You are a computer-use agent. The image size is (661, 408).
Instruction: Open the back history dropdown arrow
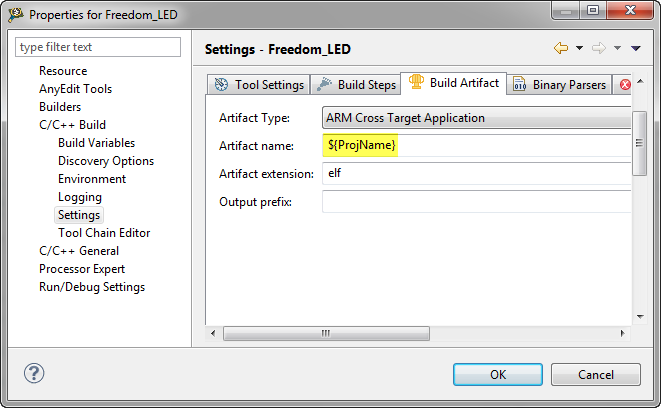pyautogui.click(x=578, y=48)
